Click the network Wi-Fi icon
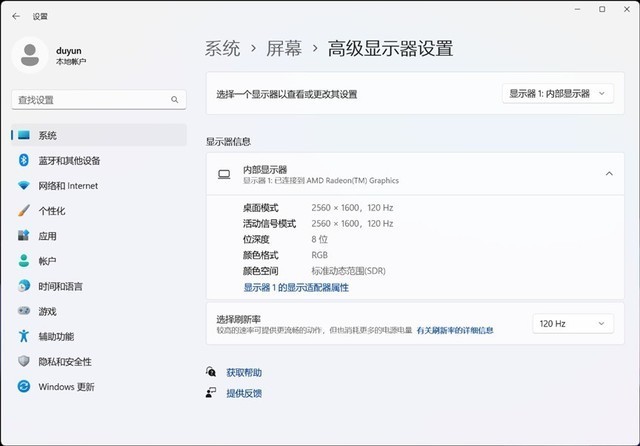Screen dimensions: 640x446 24,186
